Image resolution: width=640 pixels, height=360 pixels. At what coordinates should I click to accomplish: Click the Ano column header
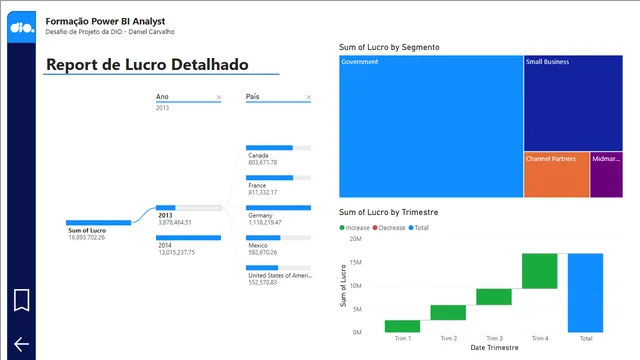pyautogui.click(x=162, y=97)
